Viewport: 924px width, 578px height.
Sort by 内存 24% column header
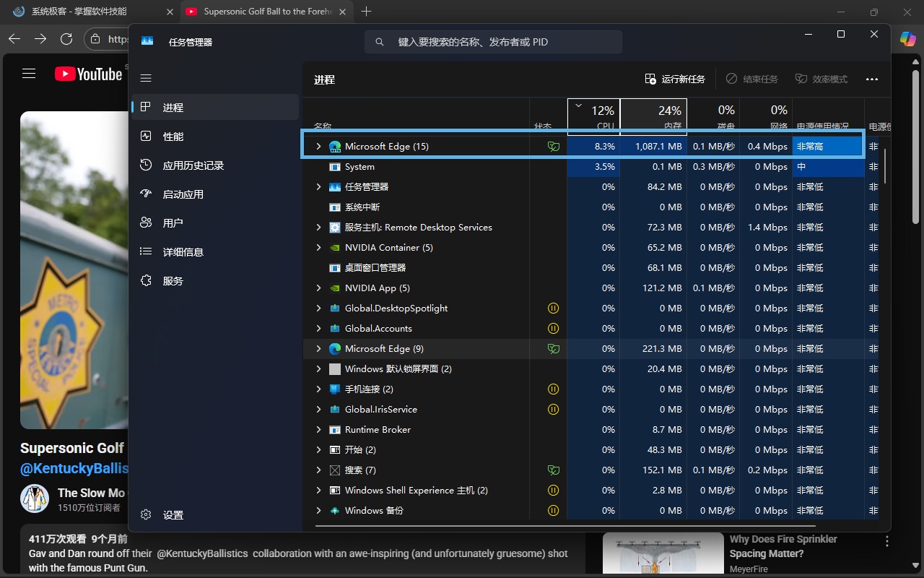pyautogui.click(x=653, y=116)
